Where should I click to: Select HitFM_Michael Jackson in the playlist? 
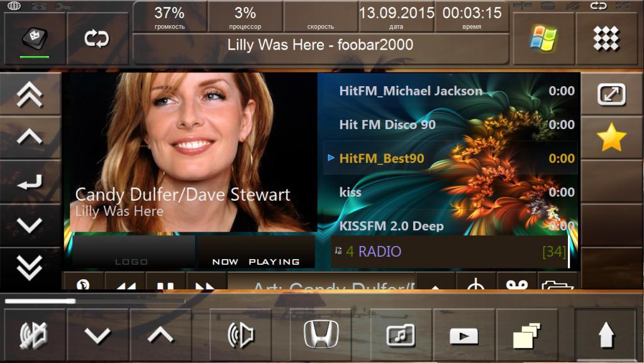point(450,91)
